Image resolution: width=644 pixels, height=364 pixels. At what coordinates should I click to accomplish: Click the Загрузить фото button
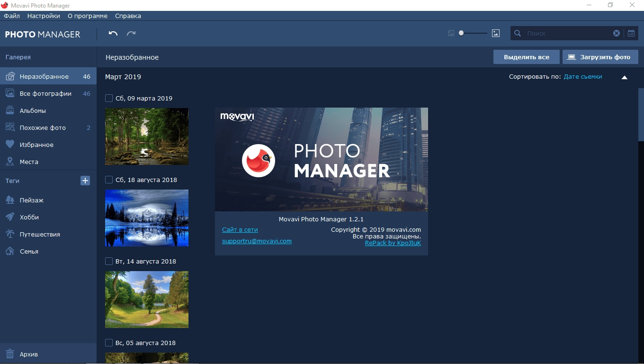[x=600, y=57]
